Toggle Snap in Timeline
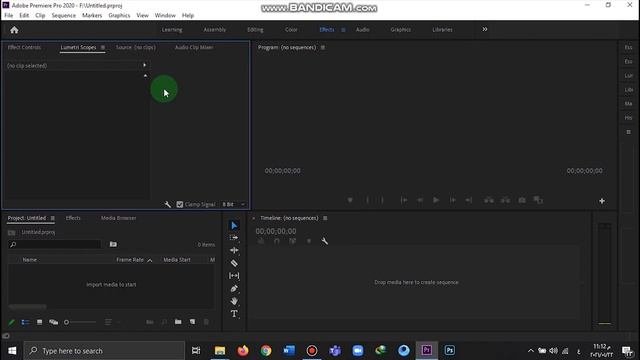The width and height of the screenshot is (640, 360). point(277,241)
